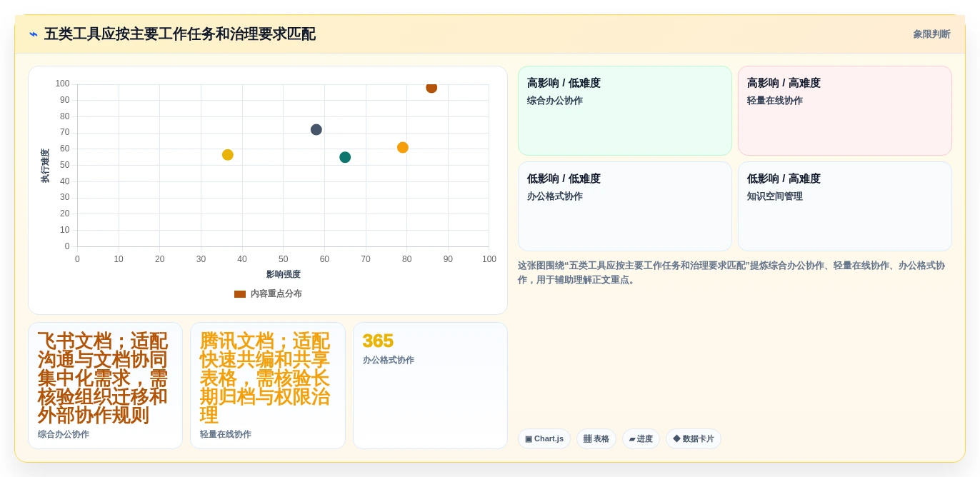980x477 pixels.
Task: Click 综合办公协作 in the green quadrant card
Action: pos(555,101)
